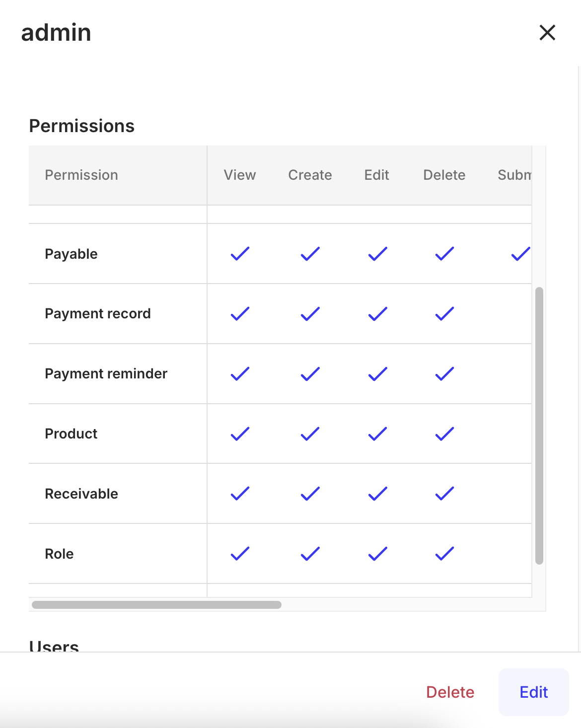The image size is (581, 728).
Task: Toggle the View checkmark for Product
Action: point(239,434)
